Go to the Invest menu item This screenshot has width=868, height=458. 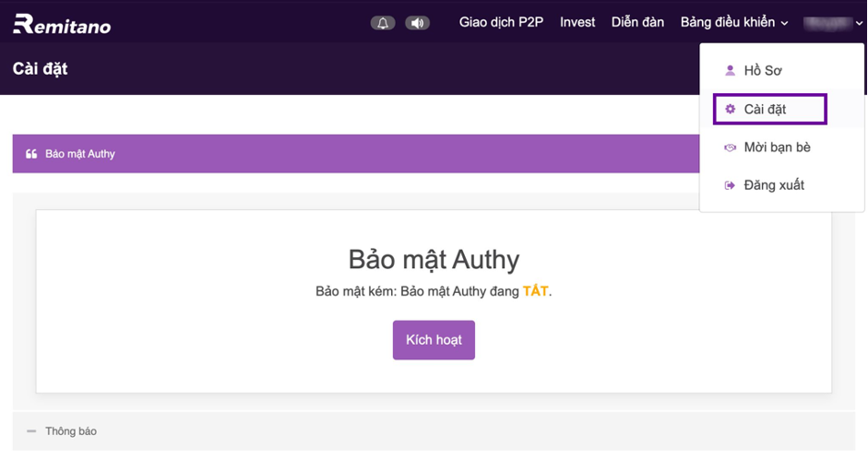(577, 22)
